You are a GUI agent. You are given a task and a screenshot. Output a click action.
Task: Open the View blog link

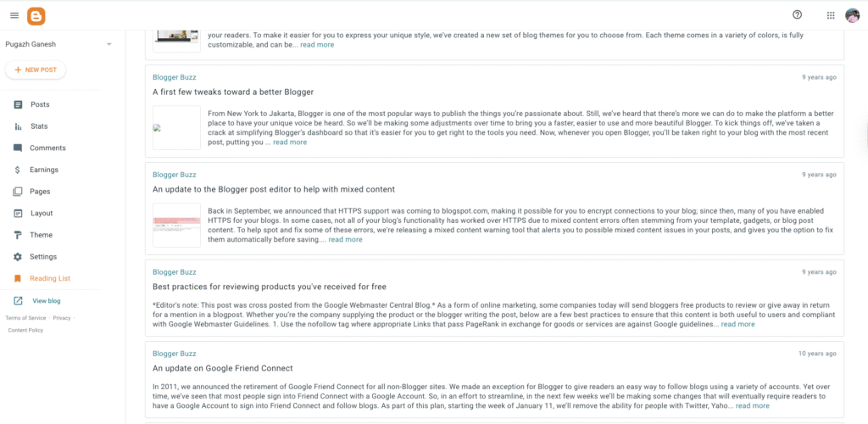coord(46,301)
